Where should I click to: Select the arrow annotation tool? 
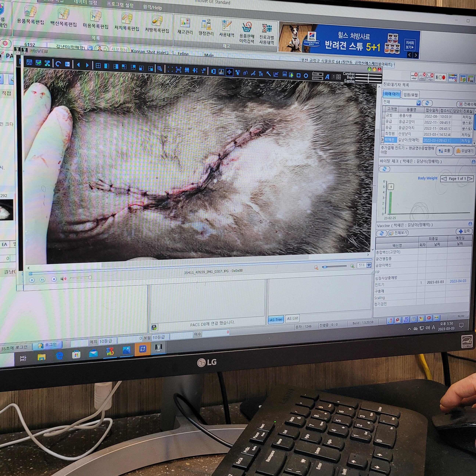click(269, 74)
